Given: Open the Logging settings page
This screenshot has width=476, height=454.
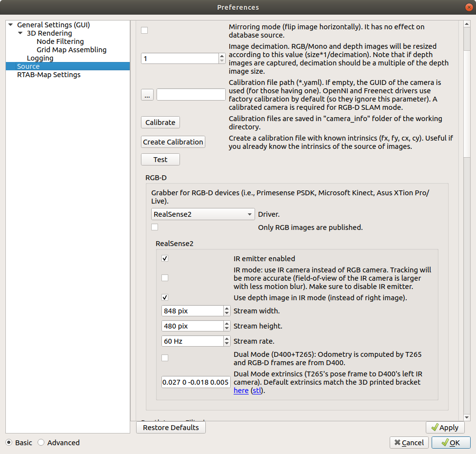Looking at the screenshot, I should (x=40, y=58).
